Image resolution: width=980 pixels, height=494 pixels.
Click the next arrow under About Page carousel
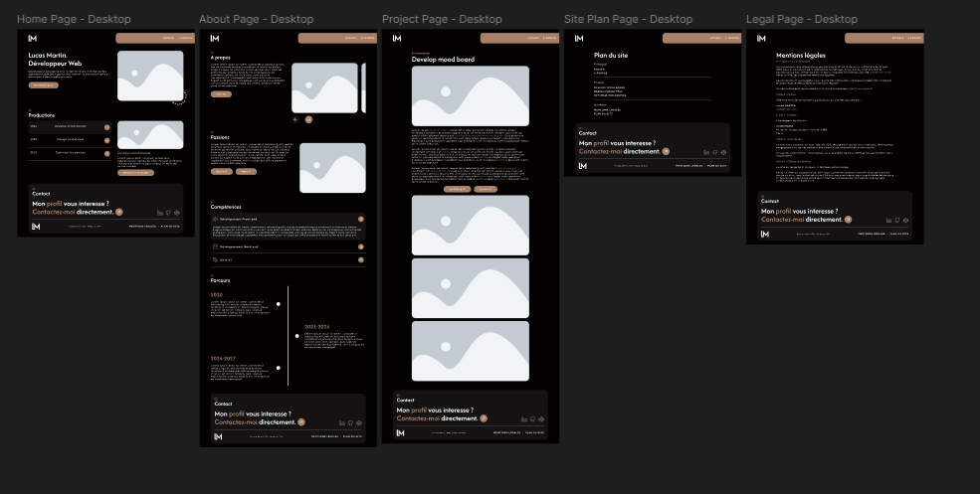pyautogui.click(x=308, y=118)
